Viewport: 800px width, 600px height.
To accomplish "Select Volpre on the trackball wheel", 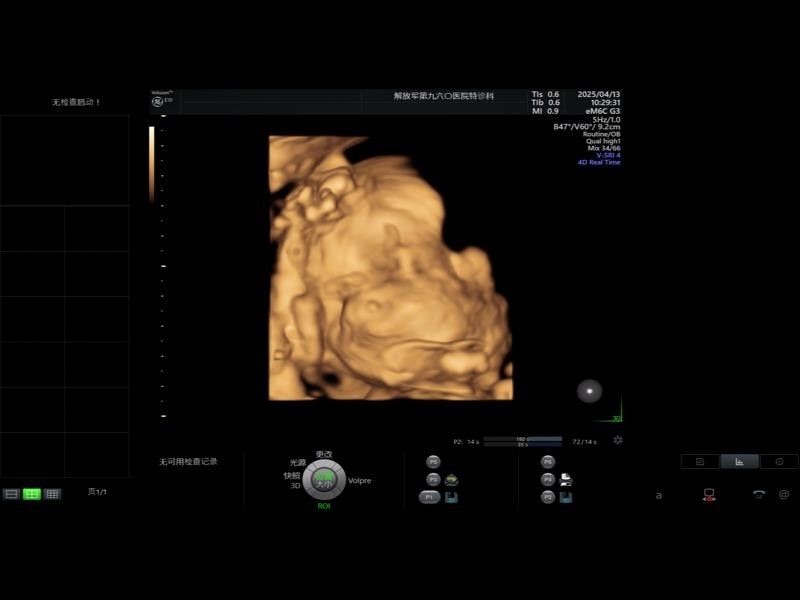I will (x=360, y=481).
